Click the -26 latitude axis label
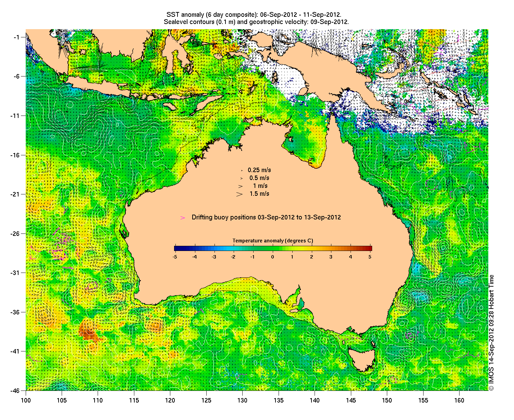514x420 pixels. [15, 233]
